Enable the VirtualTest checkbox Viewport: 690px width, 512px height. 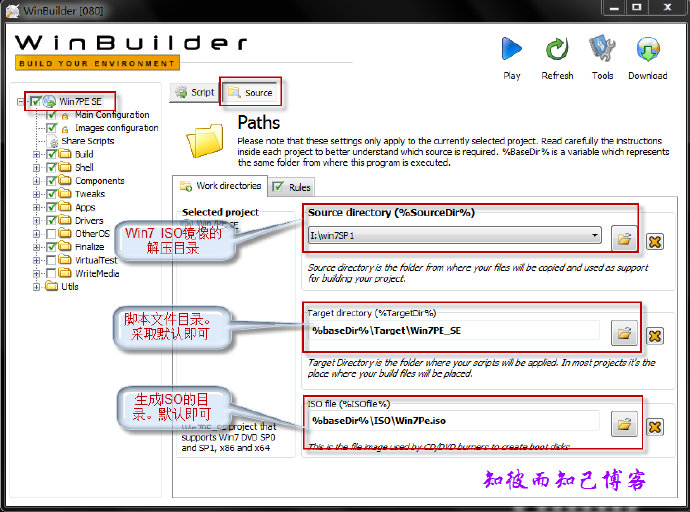point(51,260)
